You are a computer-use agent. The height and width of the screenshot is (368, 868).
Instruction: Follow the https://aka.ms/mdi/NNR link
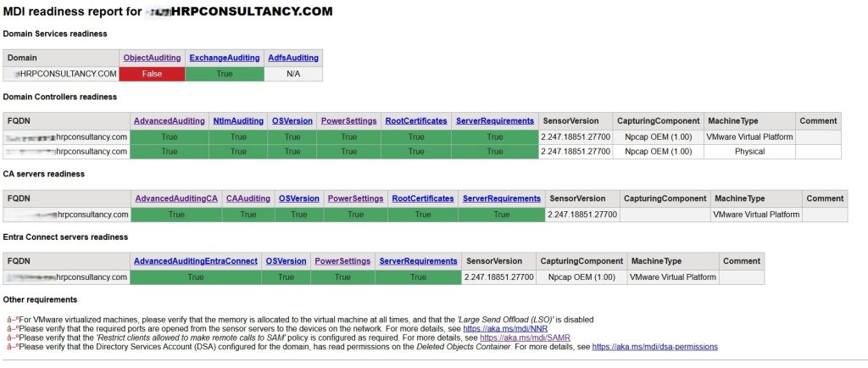tap(505, 328)
